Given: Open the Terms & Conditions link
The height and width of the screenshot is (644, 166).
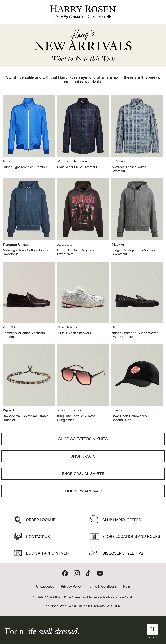Looking at the screenshot, I should click(x=102, y=587).
